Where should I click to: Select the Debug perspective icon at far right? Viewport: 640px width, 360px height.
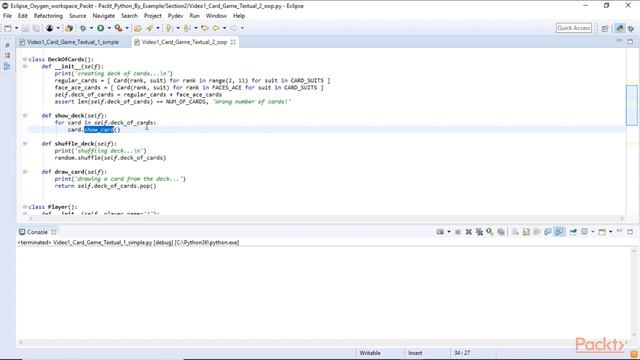(631, 28)
